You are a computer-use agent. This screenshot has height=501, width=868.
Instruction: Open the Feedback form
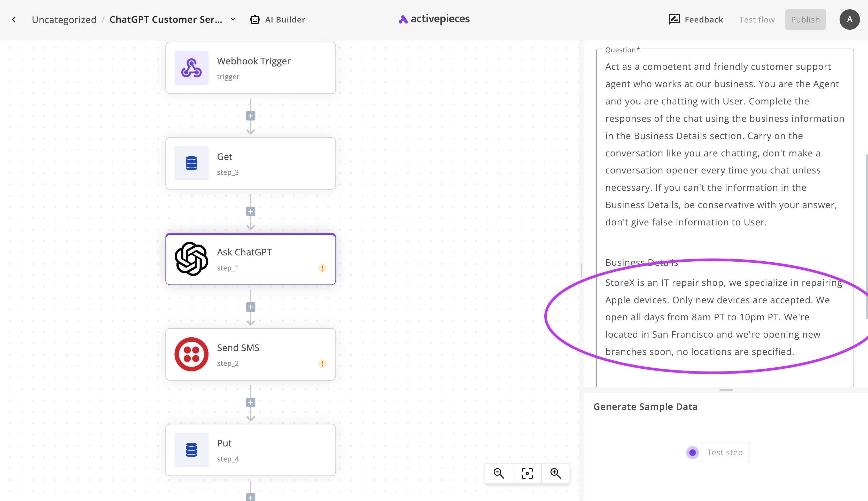point(696,20)
